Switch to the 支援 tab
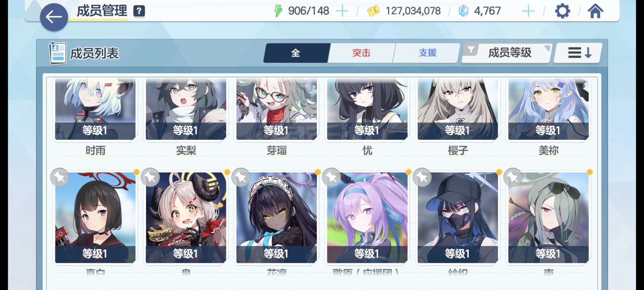Screen dimensions: 644x290 (x=427, y=53)
